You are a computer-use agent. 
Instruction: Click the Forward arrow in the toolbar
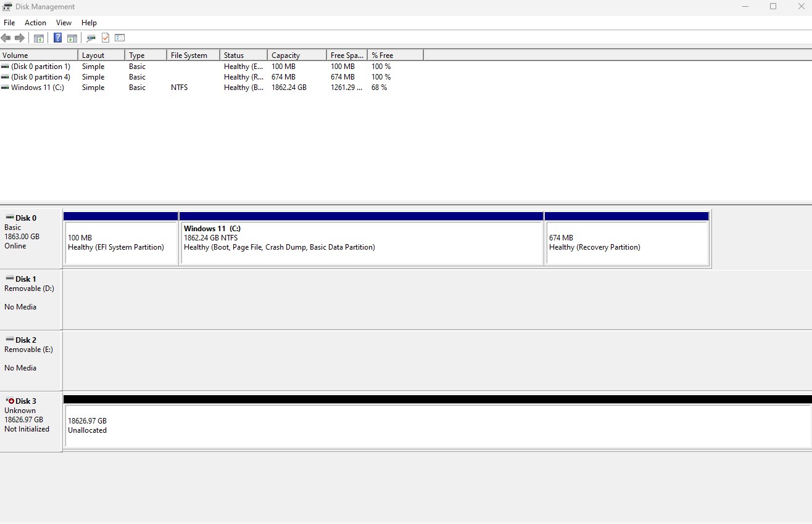(20, 38)
